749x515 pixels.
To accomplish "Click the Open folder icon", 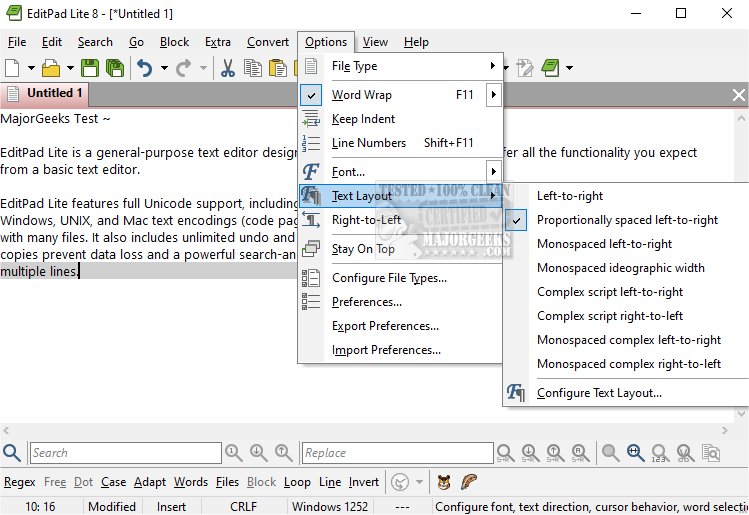I will (50, 68).
